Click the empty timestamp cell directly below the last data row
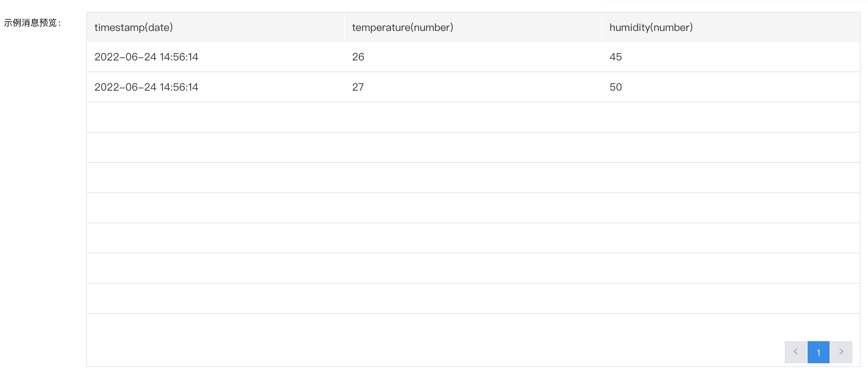 pyautogui.click(x=216, y=117)
